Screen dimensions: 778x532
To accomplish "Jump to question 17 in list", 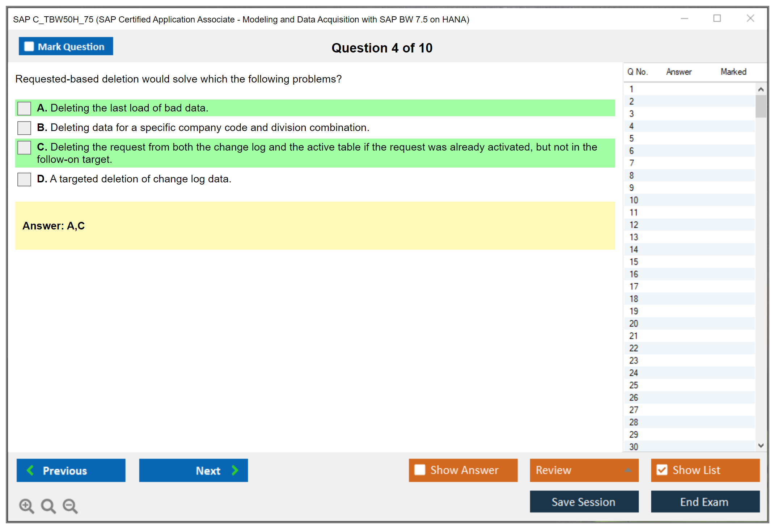I will (x=634, y=286).
